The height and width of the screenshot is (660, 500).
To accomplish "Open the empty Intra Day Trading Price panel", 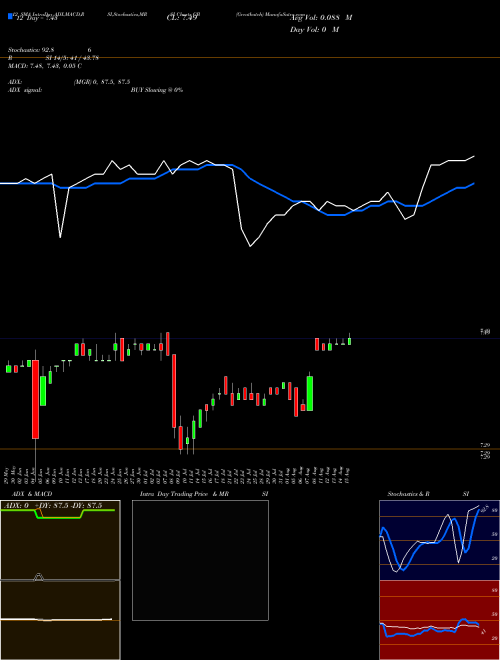I will (x=200, y=560).
